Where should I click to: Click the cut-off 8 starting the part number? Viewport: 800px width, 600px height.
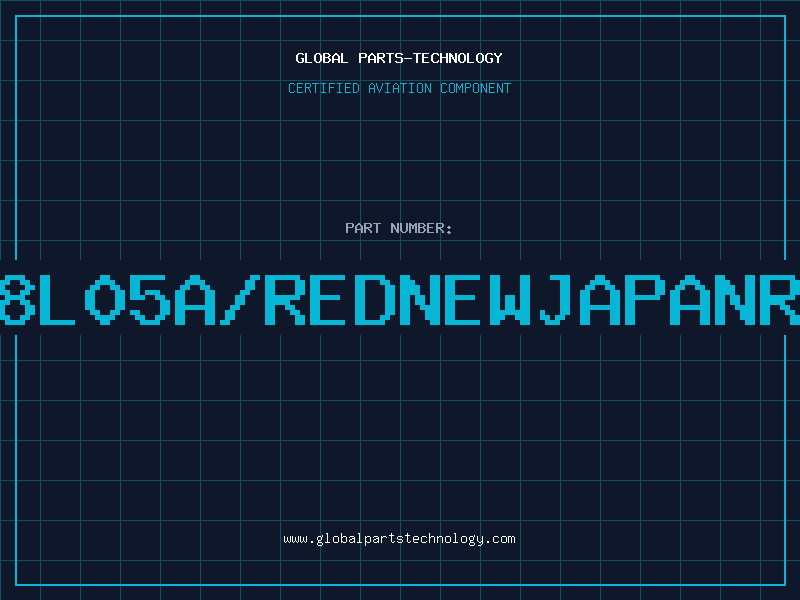tap(17, 300)
